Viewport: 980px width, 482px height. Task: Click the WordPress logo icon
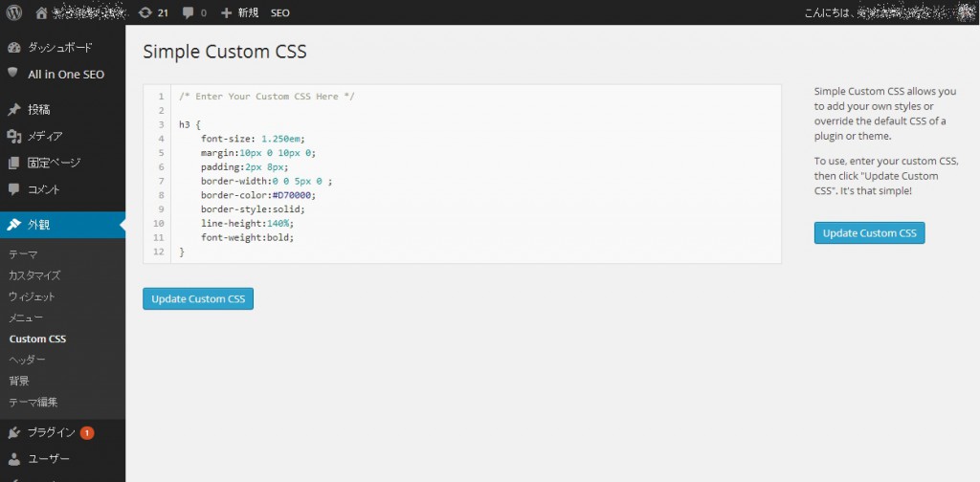point(15,13)
